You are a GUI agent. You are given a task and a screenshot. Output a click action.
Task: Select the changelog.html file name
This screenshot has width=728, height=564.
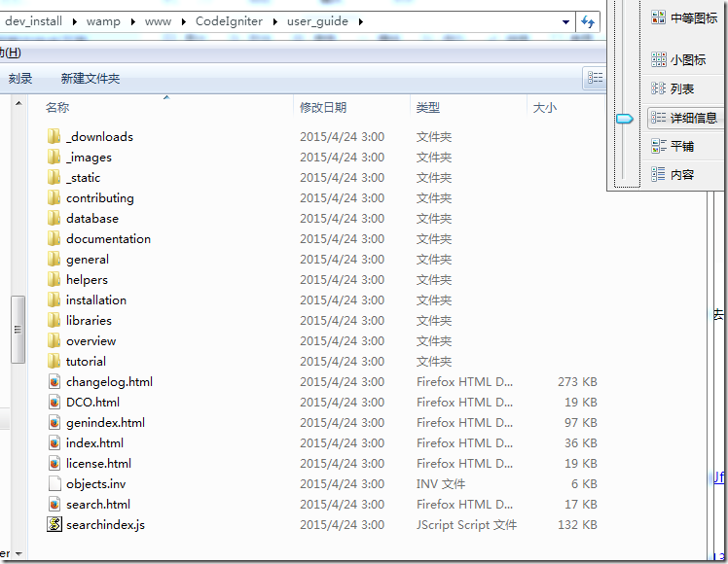pos(109,382)
